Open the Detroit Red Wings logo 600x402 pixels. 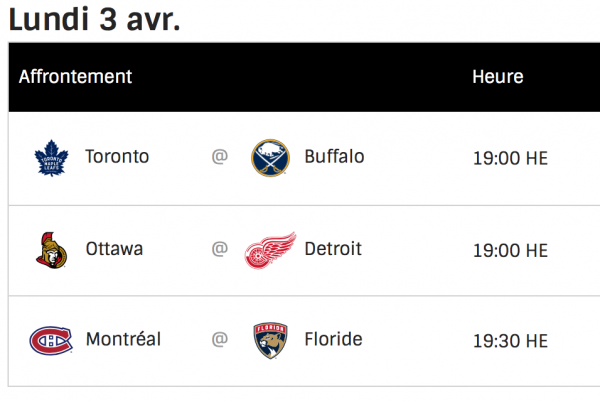(270, 250)
